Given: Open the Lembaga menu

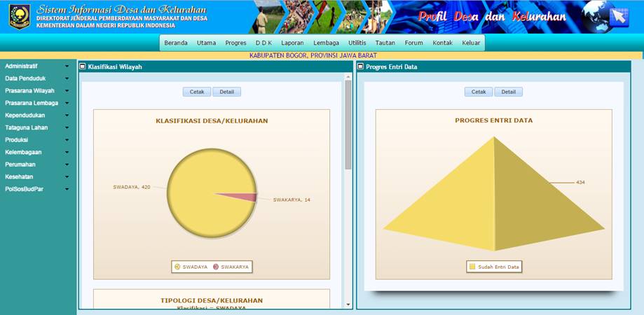Looking at the screenshot, I should coord(326,43).
